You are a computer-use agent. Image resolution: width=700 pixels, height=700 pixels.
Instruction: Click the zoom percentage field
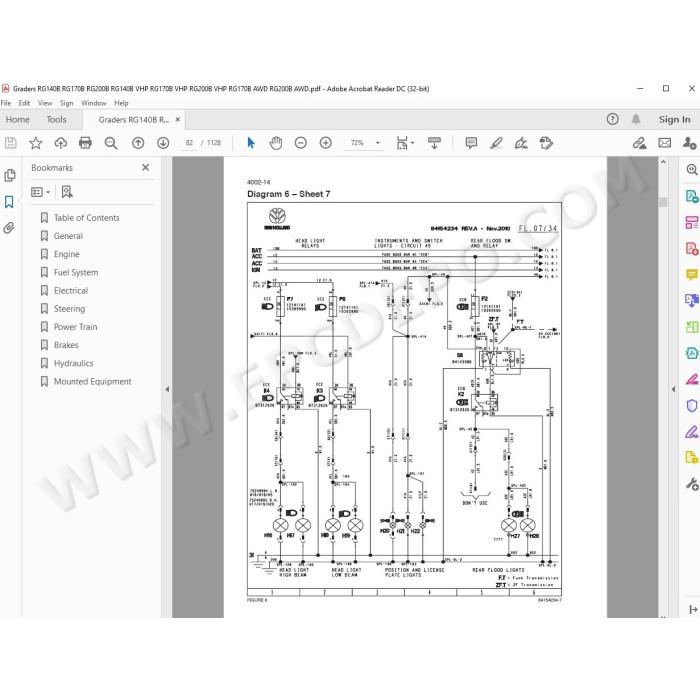(x=357, y=143)
